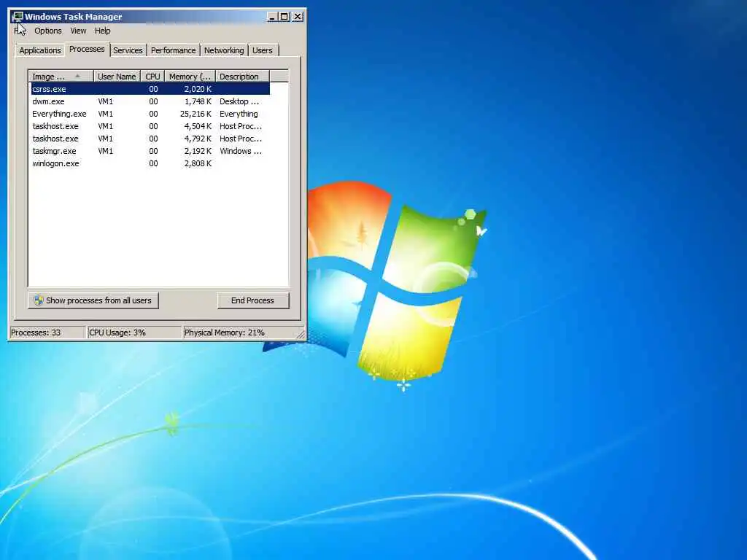Switch to the Applications tab

[40, 50]
